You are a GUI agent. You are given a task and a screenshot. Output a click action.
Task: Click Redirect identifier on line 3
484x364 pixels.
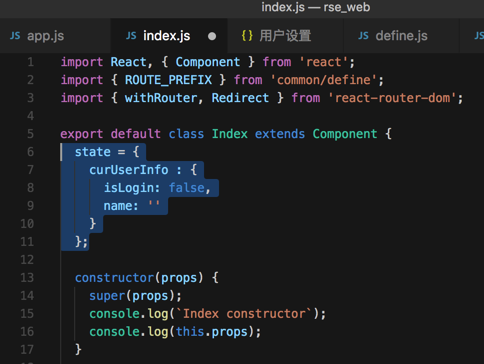coord(240,98)
